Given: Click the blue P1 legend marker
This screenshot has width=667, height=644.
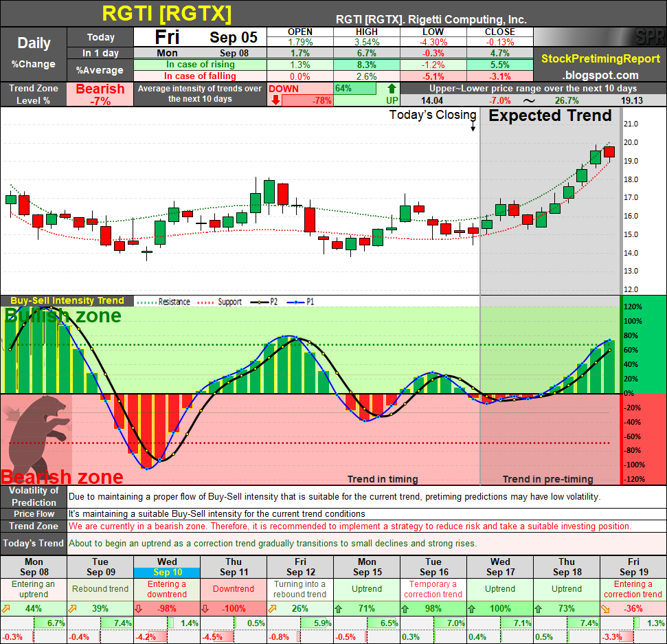Looking at the screenshot, I should coord(296,302).
